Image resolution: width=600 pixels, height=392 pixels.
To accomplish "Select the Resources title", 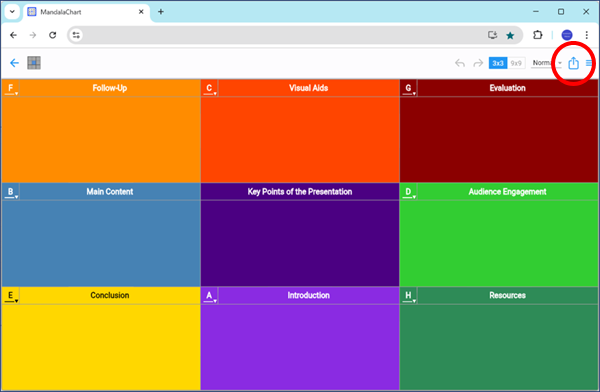I will pyautogui.click(x=507, y=296).
